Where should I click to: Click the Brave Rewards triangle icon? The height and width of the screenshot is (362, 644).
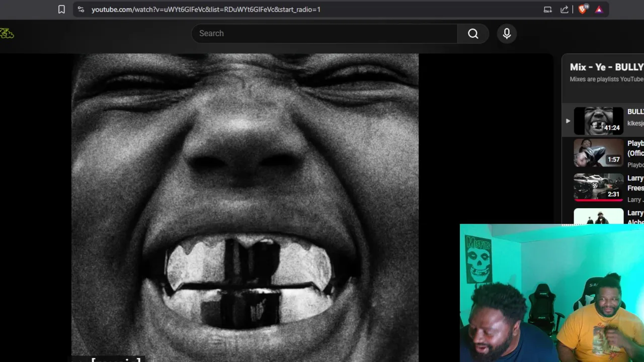599,9
